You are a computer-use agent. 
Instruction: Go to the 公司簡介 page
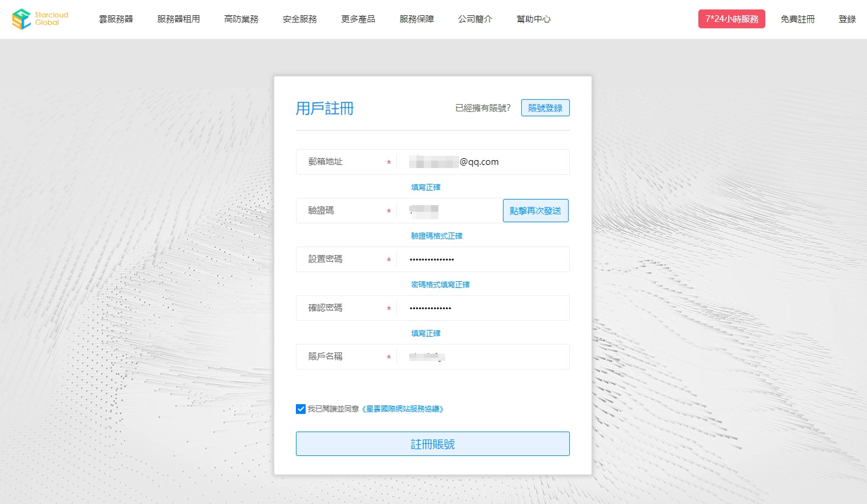[x=475, y=19]
